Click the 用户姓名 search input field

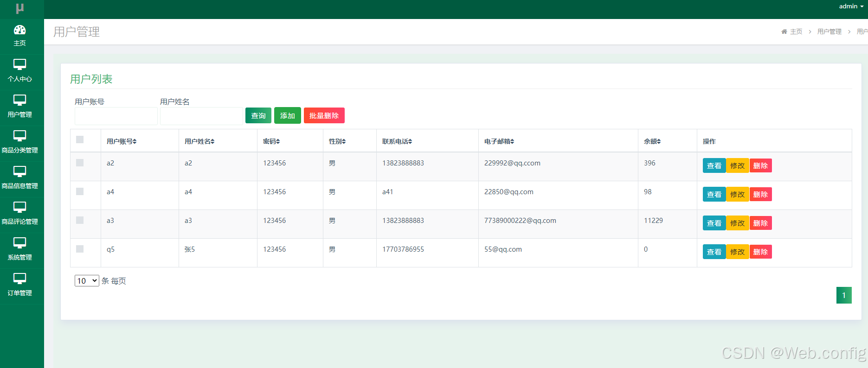click(201, 116)
